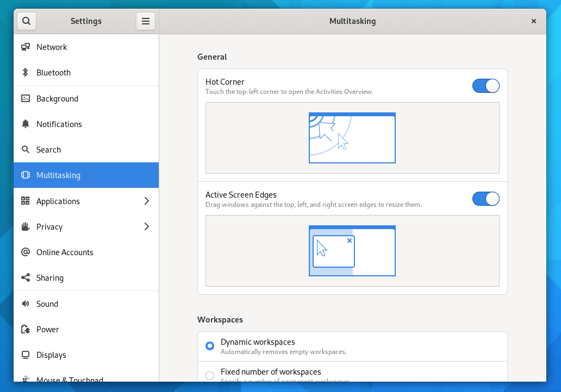Click the Background settings icon
Viewport: 561px width, 392px height.
[x=25, y=98]
